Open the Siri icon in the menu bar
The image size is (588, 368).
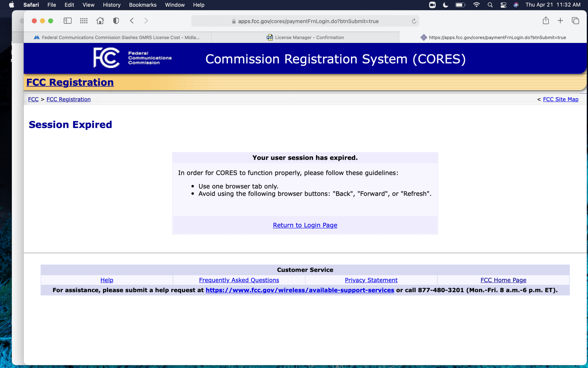(516, 5)
